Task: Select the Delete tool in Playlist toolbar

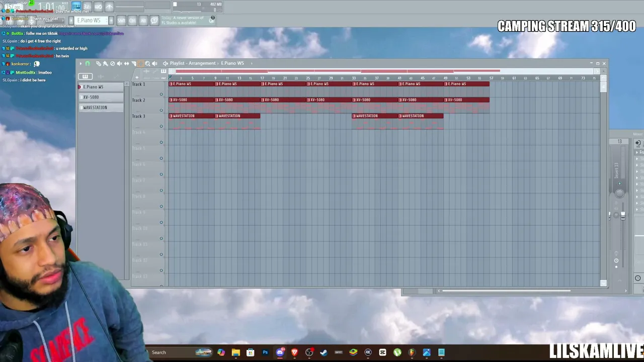Action: coord(112,63)
